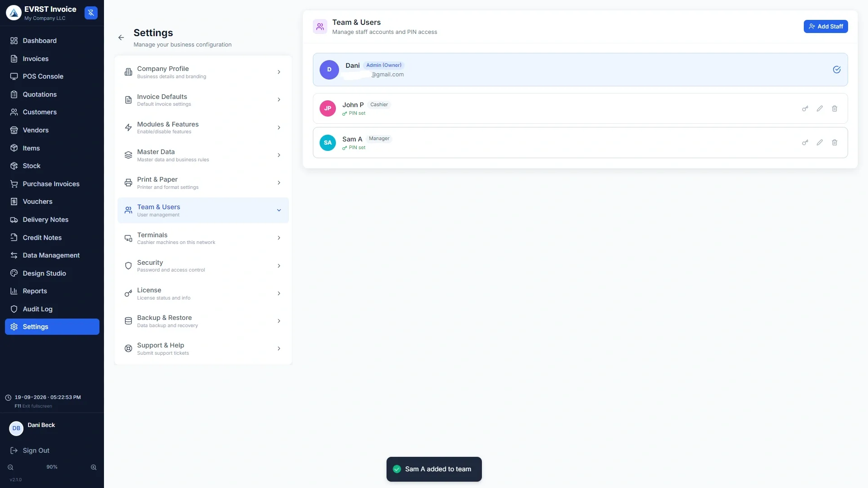Expand Security chevron
This screenshot has width=868, height=488.
(279, 266)
